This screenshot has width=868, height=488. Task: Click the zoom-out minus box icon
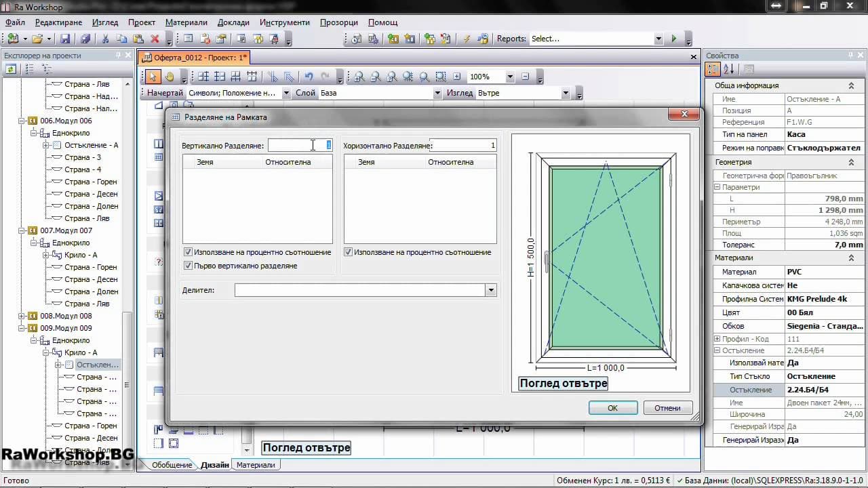click(x=525, y=77)
